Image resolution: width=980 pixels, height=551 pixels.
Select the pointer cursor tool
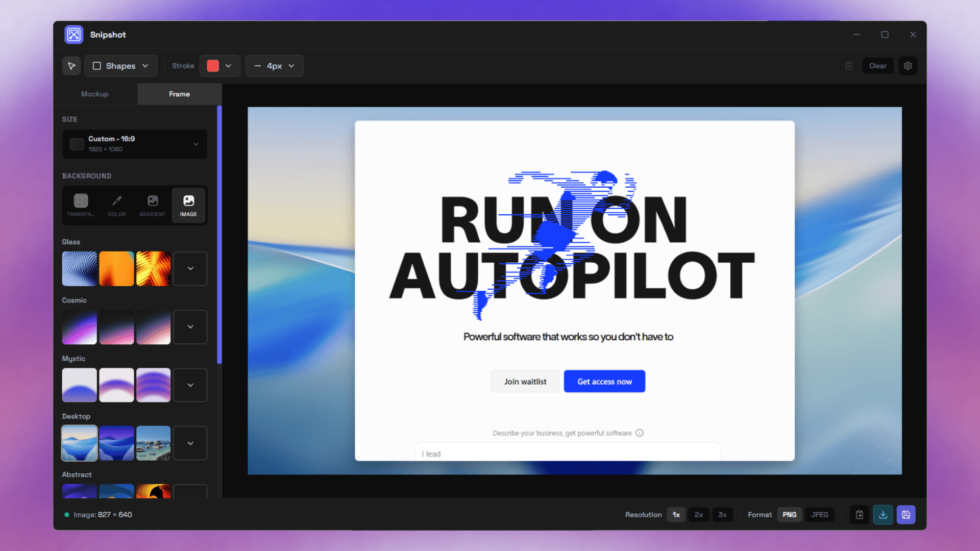[71, 66]
